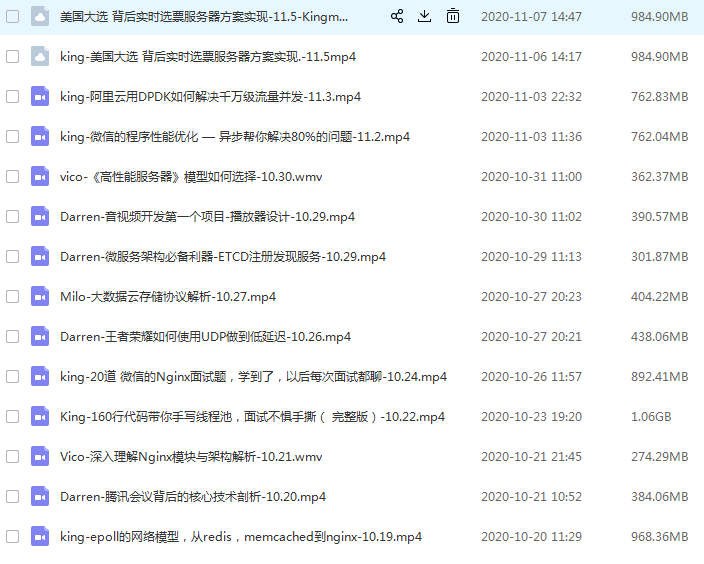Check the box for king-20道 Nginx面试题

click(x=13, y=376)
